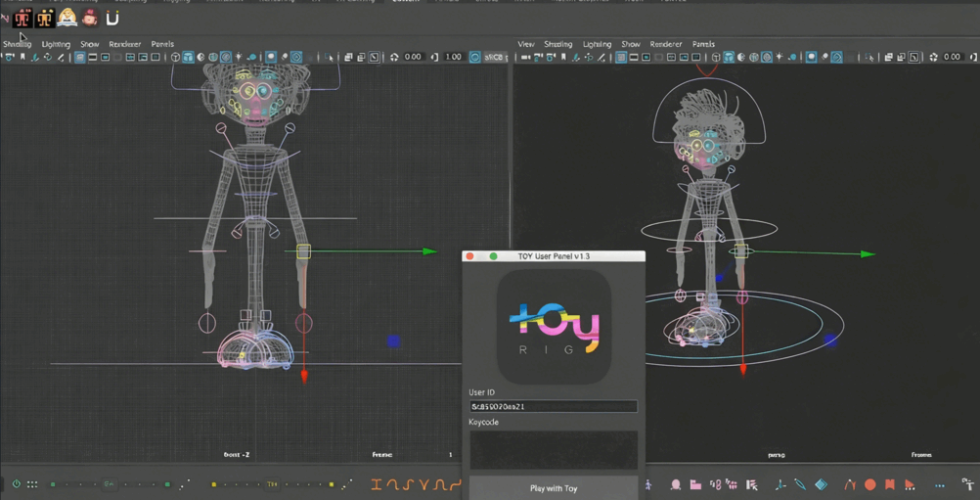Click exposure icon in front view toolbar
This screenshot has width=980, height=500.
(394, 57)
